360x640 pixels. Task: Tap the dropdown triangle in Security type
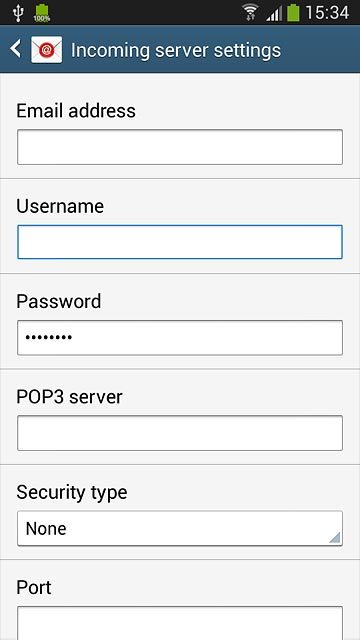pos(335,538)
